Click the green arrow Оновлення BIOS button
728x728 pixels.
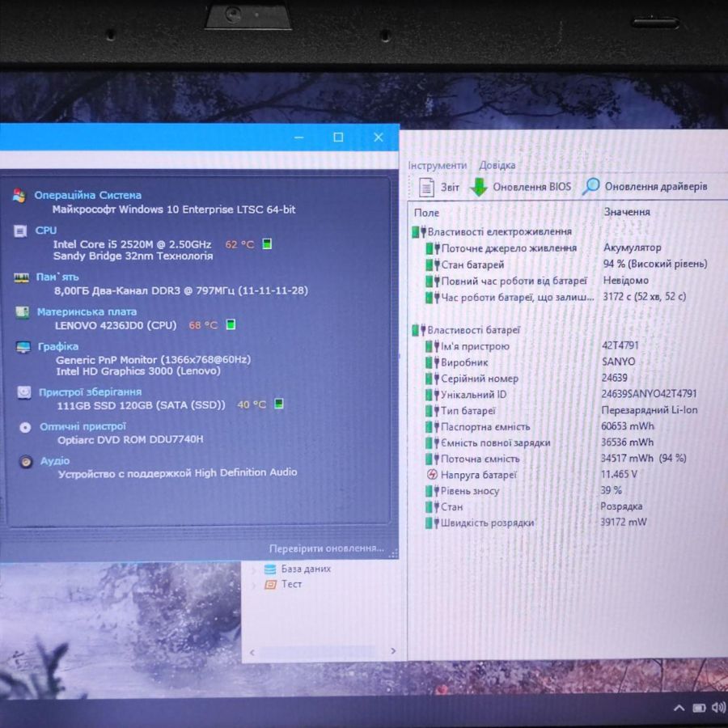point(520,187)
